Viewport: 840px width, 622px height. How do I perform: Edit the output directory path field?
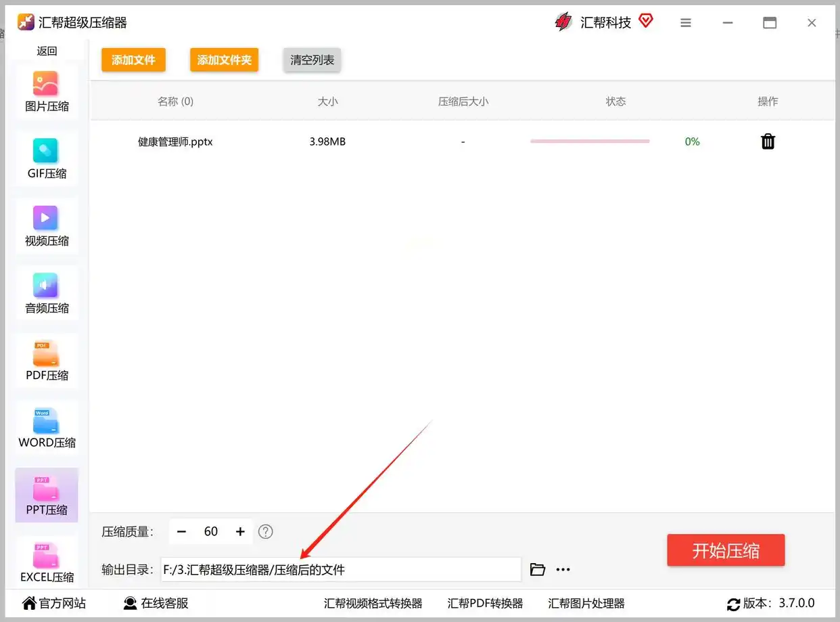coord(338,569)
